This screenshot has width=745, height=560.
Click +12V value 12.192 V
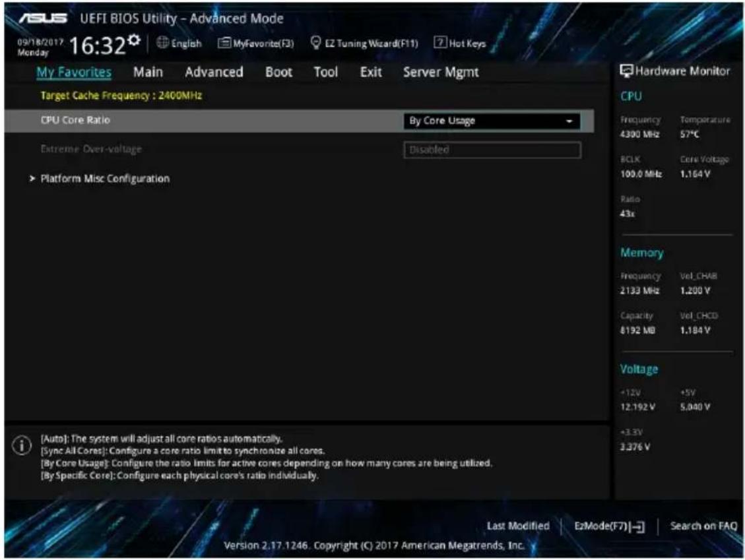pyautogui.click(x=637, y=407)
